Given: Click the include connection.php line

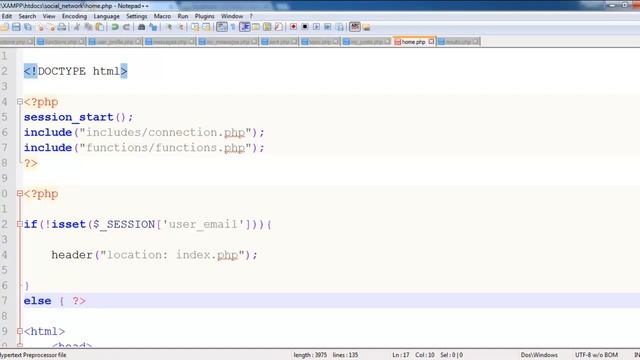Looking at the screenshot, I should (144, 133).
